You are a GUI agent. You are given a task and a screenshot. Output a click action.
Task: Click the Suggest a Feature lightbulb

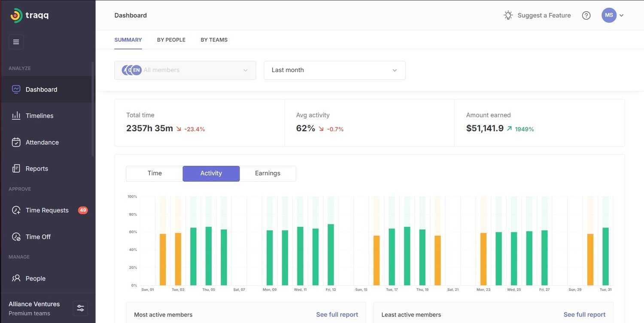point(507,15)
